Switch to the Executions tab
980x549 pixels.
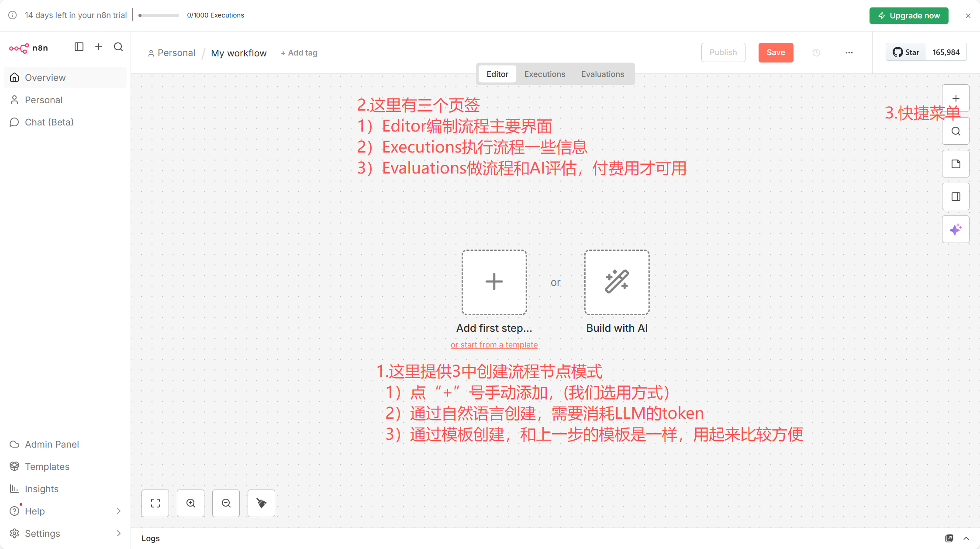(x=545, y=74)
